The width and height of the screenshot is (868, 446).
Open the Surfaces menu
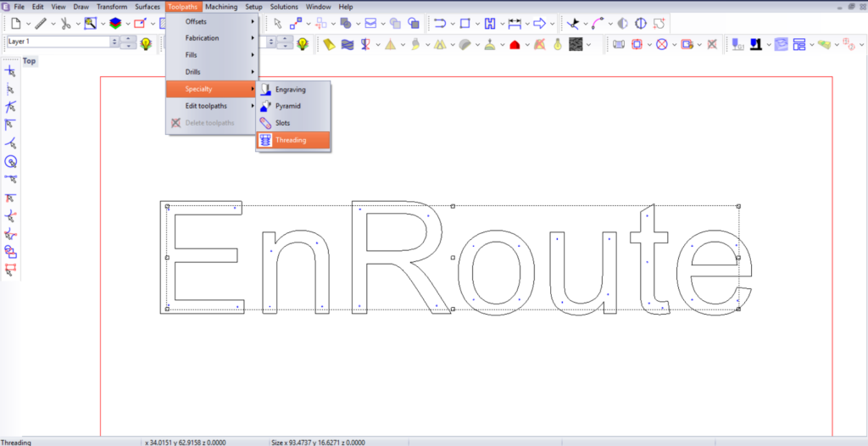click(147, 7)
